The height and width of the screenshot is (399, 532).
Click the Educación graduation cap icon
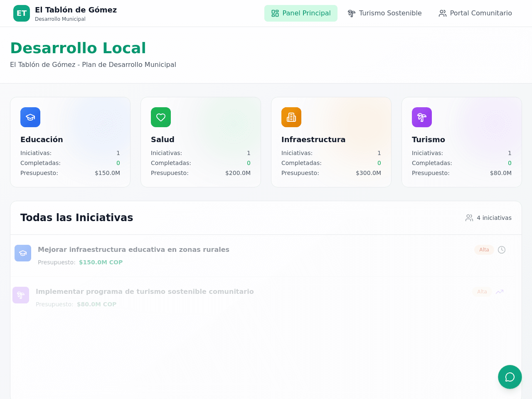[30, 117]
